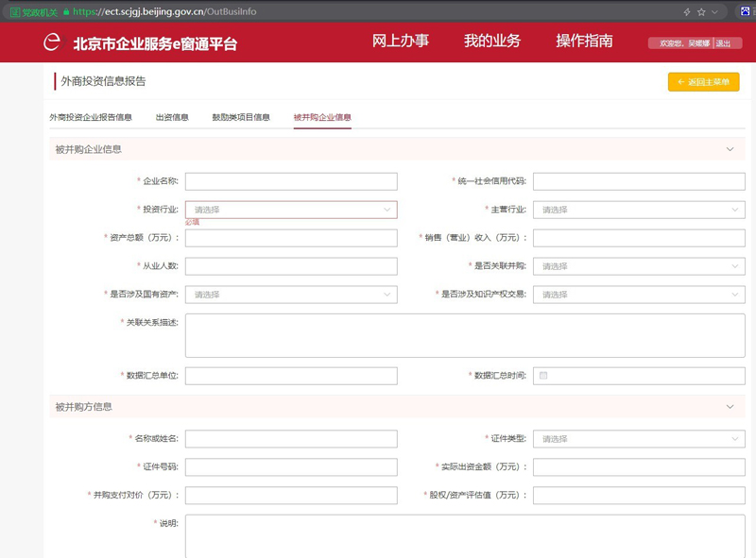
Task: Collapse the 被并购方信息 section
Action: [729, 407]
